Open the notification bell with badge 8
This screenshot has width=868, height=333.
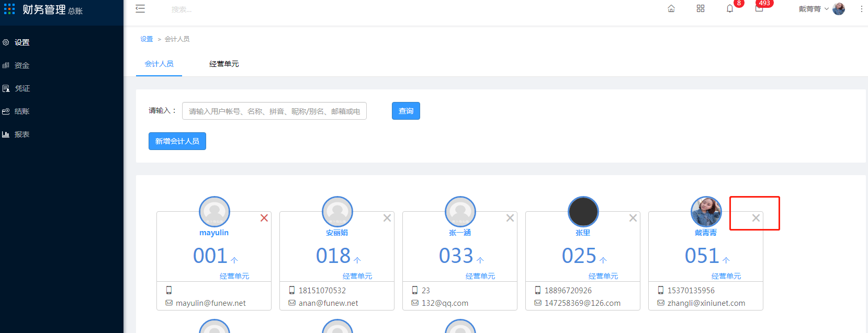[x=730, y=9]
